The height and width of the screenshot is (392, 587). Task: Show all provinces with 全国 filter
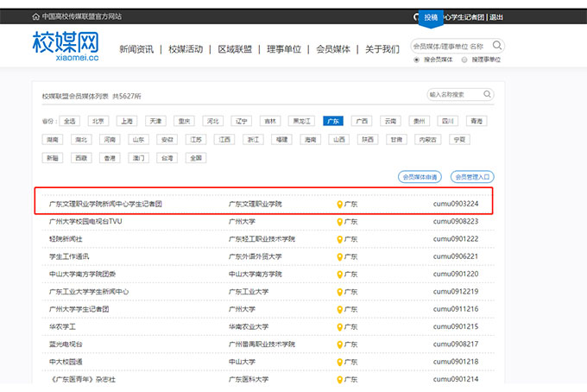(x=195, y=158)
